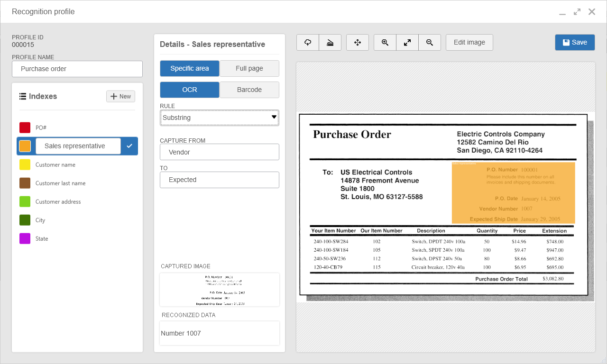Fit image to view with expand arrows
The image size is (607, 364).
coord(407,42)
